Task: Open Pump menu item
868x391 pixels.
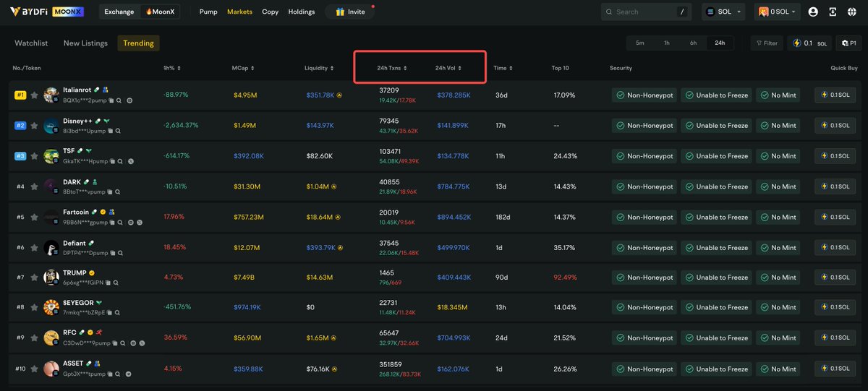Action: pyautogui.click(x=208, y=12)
